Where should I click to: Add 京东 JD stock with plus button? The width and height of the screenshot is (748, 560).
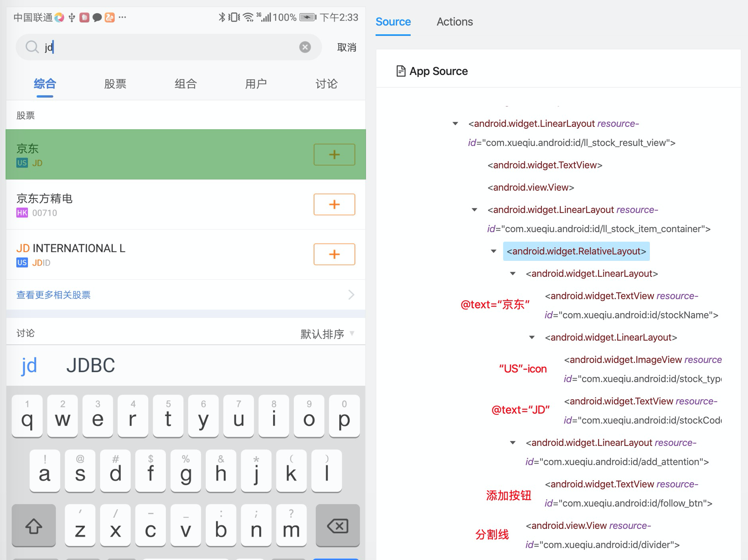click(334, 154)
